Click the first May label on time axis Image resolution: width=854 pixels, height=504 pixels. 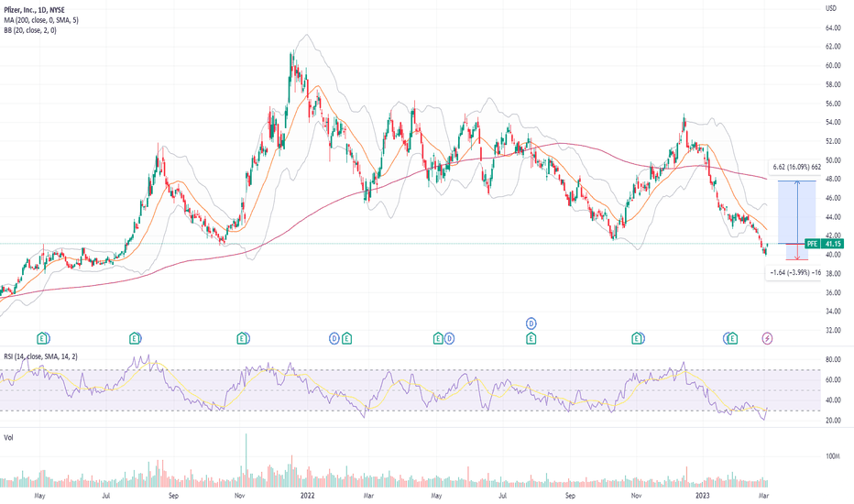(39, 495)
